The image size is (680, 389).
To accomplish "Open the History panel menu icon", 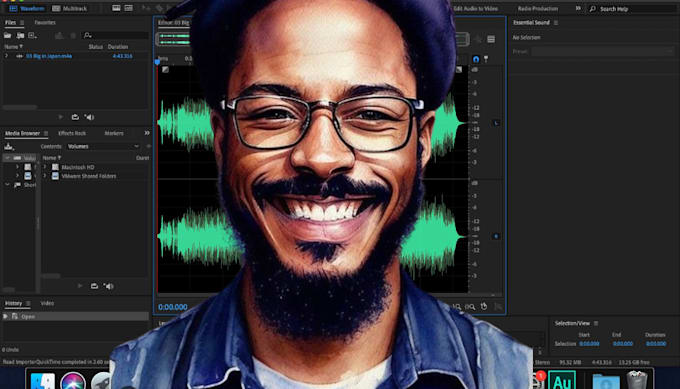I will point(28,303).
